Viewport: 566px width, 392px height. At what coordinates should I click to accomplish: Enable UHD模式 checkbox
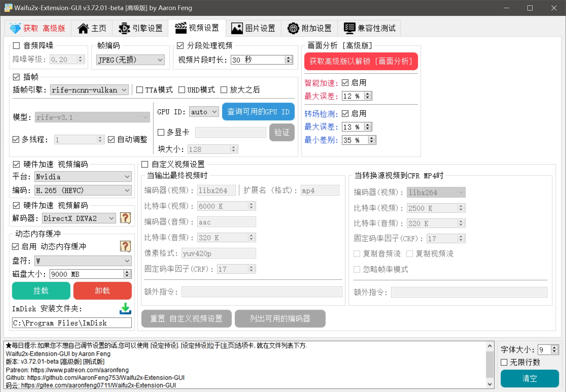point(182,90)
